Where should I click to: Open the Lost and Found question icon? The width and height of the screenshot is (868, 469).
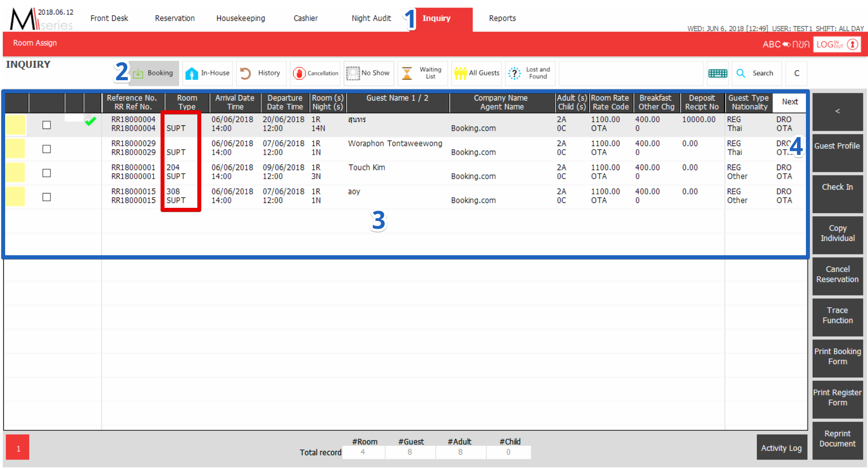click(x=514, y=73)
